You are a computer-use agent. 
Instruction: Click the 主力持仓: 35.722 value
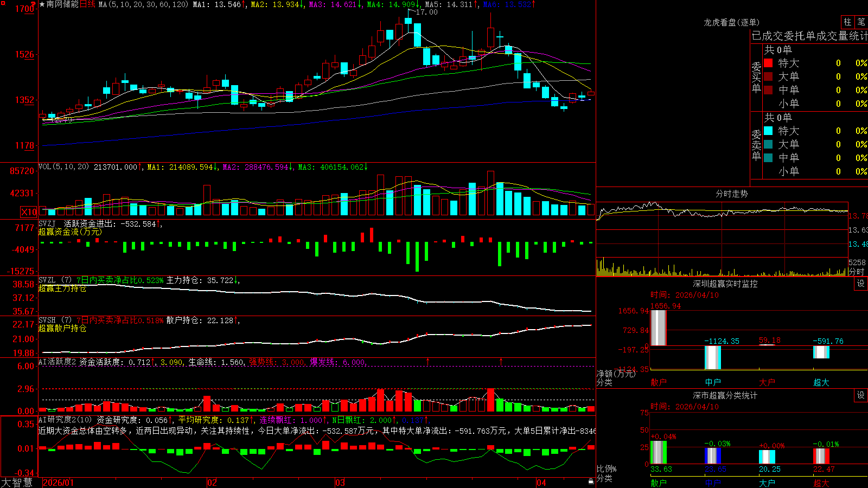point(200,280)
